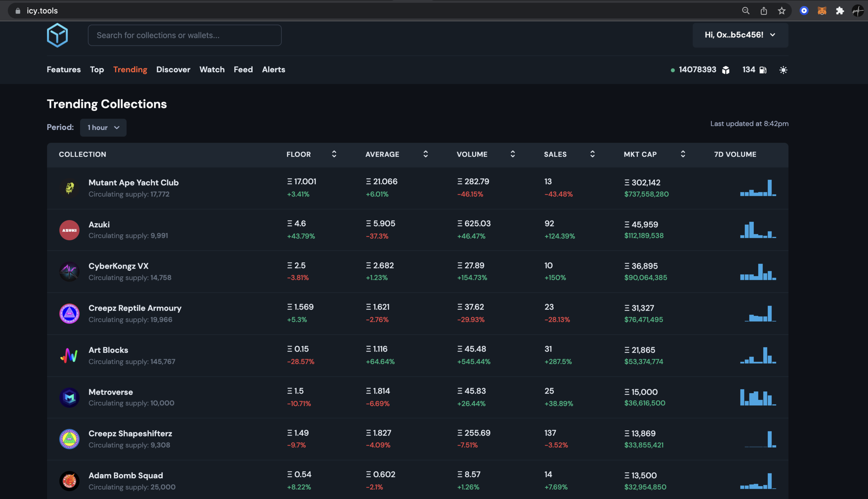Open browser extensions puzzle icon
The height and width of the screenshot is (499, 868).
tap(840, 11)
